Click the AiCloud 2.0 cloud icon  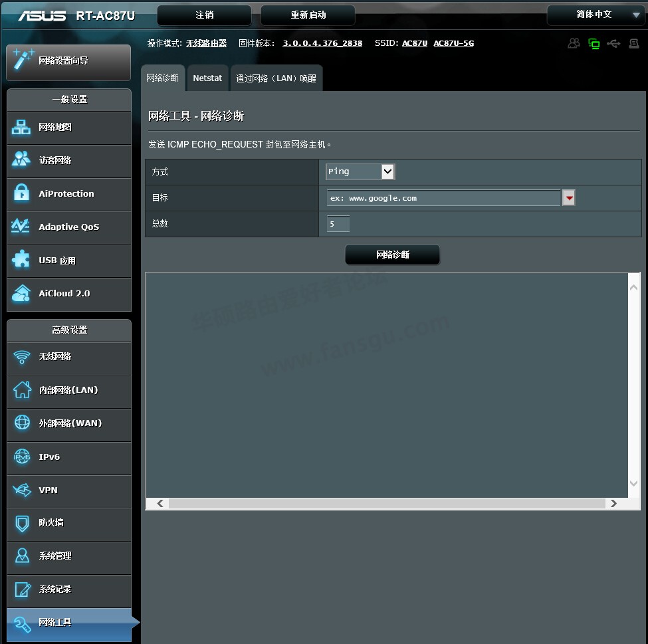[21, 293]
